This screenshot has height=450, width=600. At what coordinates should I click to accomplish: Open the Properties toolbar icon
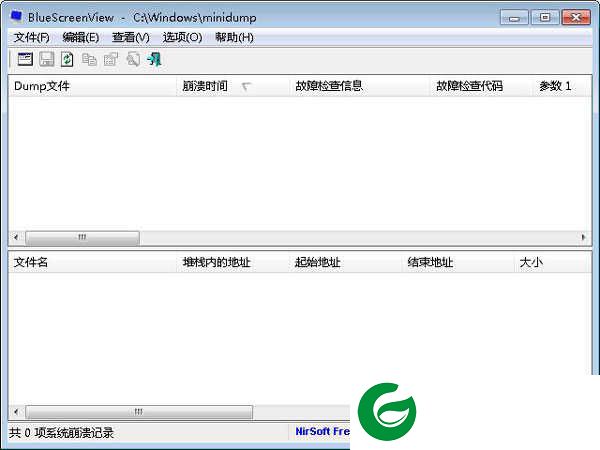pyautogui.click(x=111, y=59)
